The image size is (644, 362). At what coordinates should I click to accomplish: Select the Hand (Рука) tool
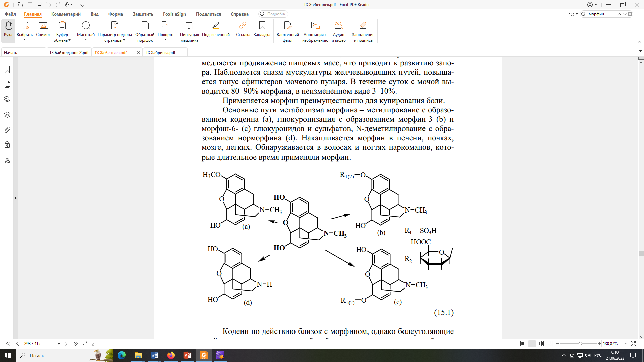coord(8,29)
